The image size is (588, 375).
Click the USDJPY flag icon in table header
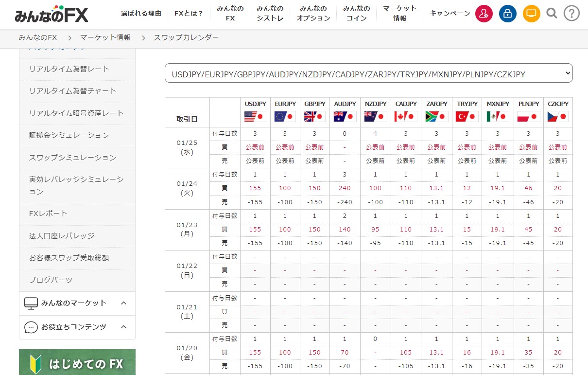pos(255,117)
